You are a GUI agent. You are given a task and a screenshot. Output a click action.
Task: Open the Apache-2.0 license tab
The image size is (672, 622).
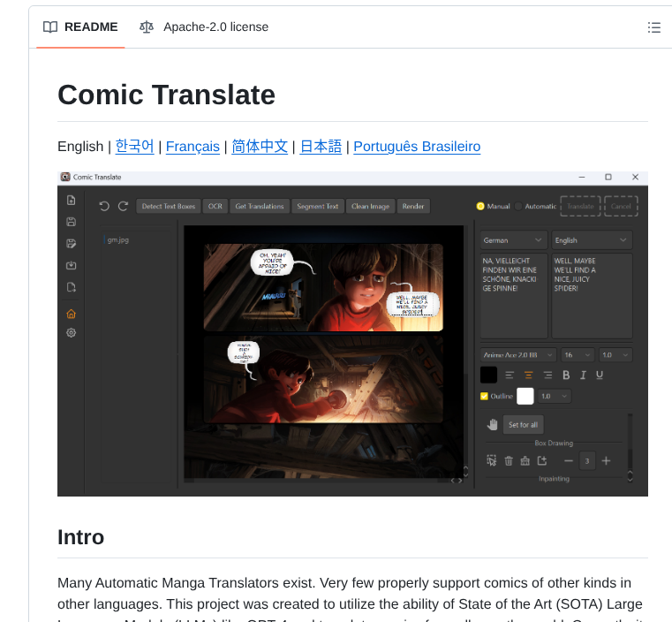coord(204,27)
